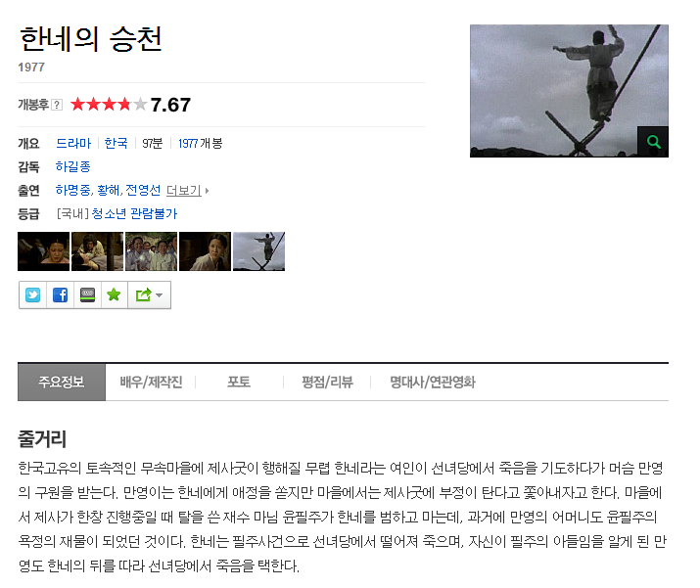Open director 하길종's page
Screen dimensions: 700x588
tap(72, 167)
